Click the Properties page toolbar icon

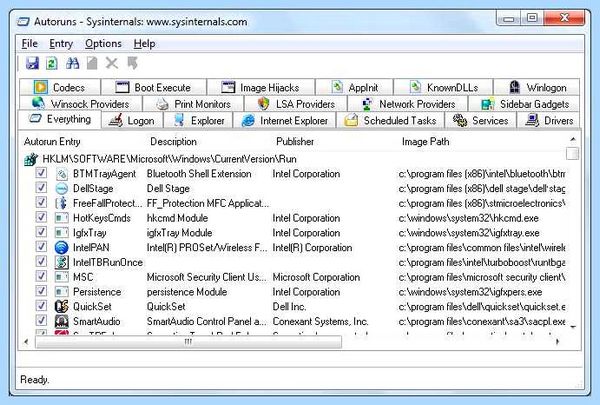92,63
